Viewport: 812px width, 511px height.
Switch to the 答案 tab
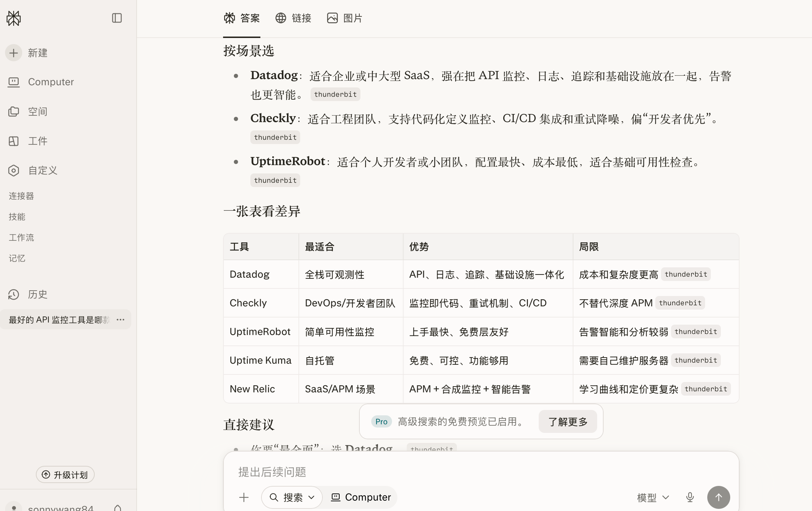point(242,18)
